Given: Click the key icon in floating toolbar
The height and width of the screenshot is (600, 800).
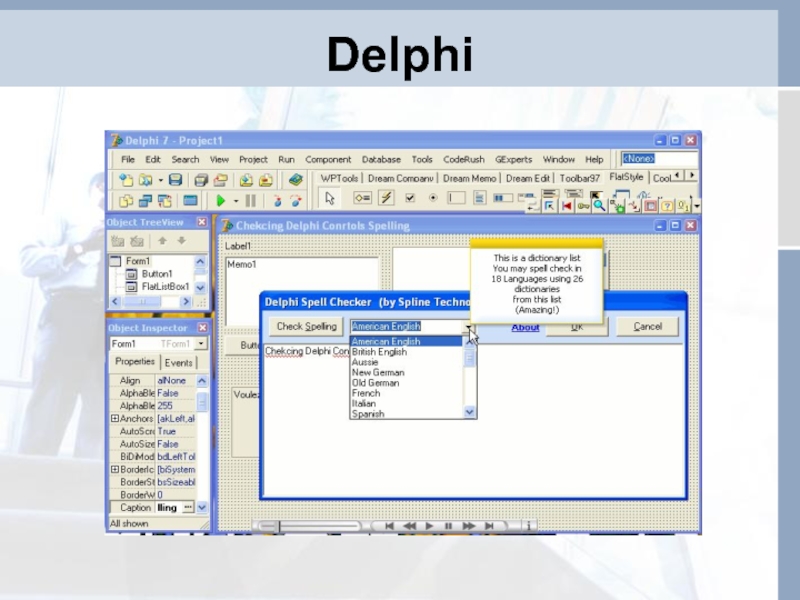Looking at the screenshot, I should pyautogui.click(x=583, y=206).
